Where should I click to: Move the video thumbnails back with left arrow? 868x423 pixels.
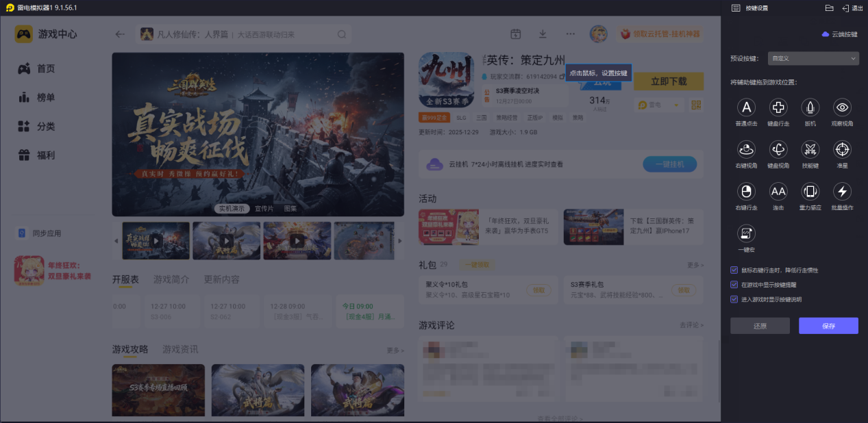116,241
